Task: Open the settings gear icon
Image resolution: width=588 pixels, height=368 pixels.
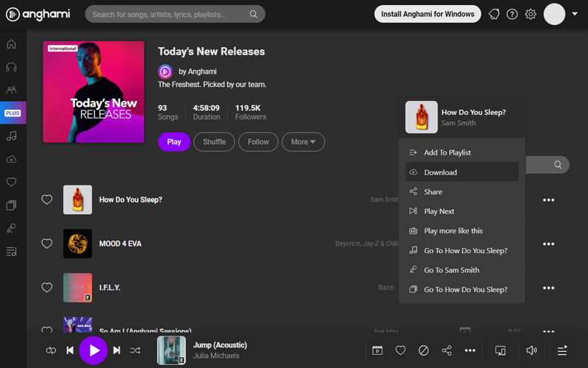Action: [x=530, y=14]
